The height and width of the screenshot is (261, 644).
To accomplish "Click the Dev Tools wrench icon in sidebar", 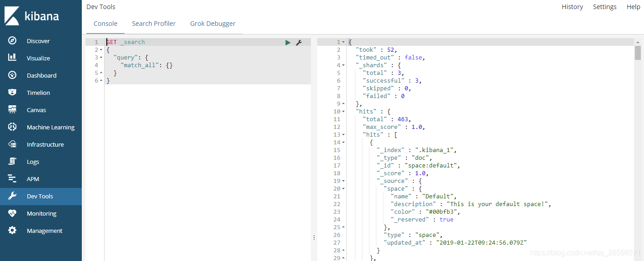I will [12, 196].
